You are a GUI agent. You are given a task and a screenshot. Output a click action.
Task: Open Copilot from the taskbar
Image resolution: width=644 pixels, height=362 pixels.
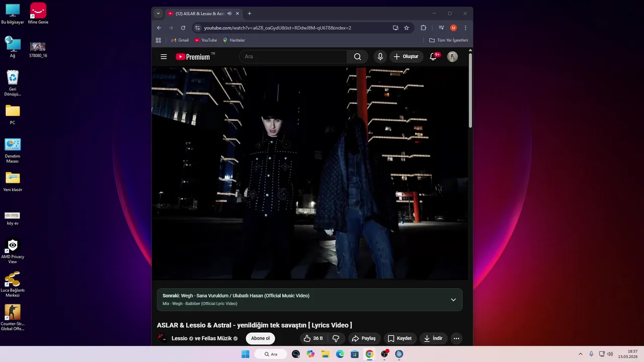click(x=310, y=354)
